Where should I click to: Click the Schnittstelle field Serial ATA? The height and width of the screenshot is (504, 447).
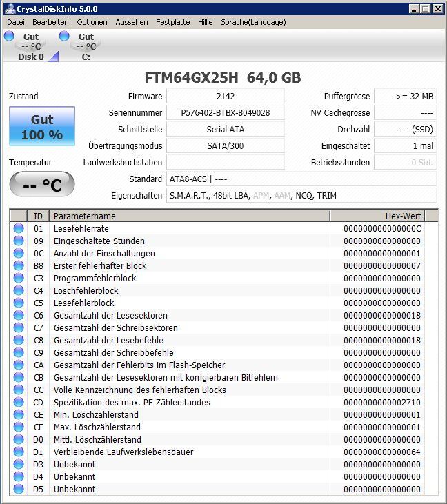(226, 129)
